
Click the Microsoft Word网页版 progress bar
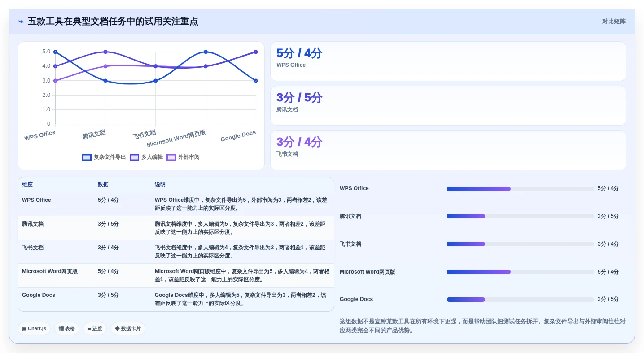pos(520,272)
